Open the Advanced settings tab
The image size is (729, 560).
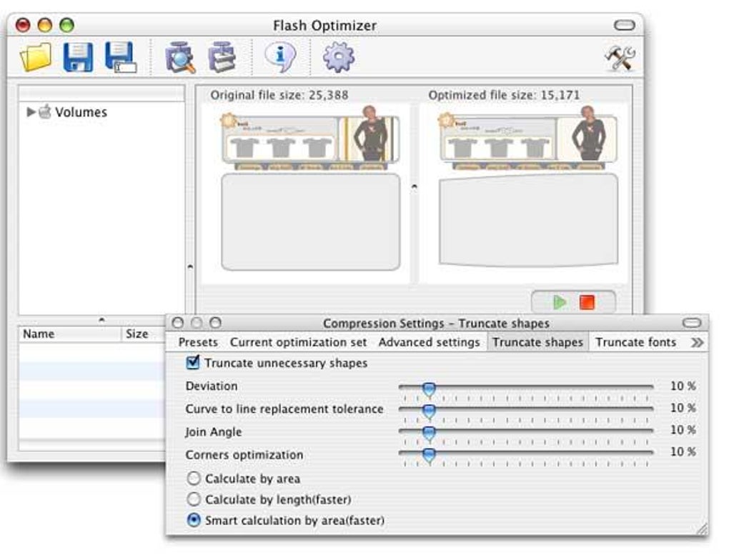coord(429,343)
